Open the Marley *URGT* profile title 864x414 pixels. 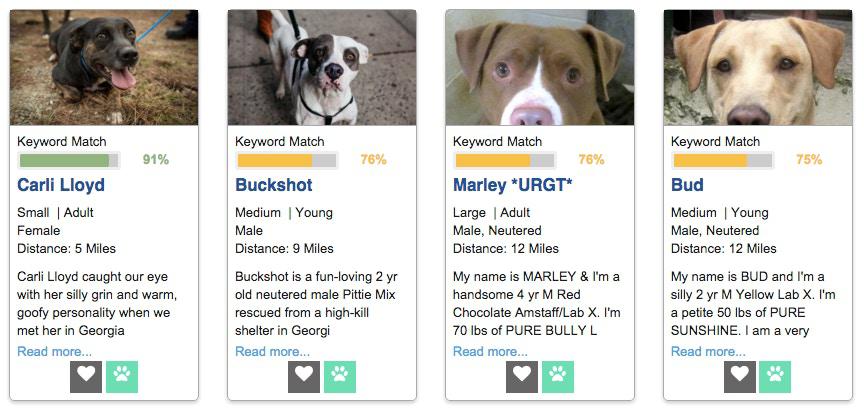[513, 185]
